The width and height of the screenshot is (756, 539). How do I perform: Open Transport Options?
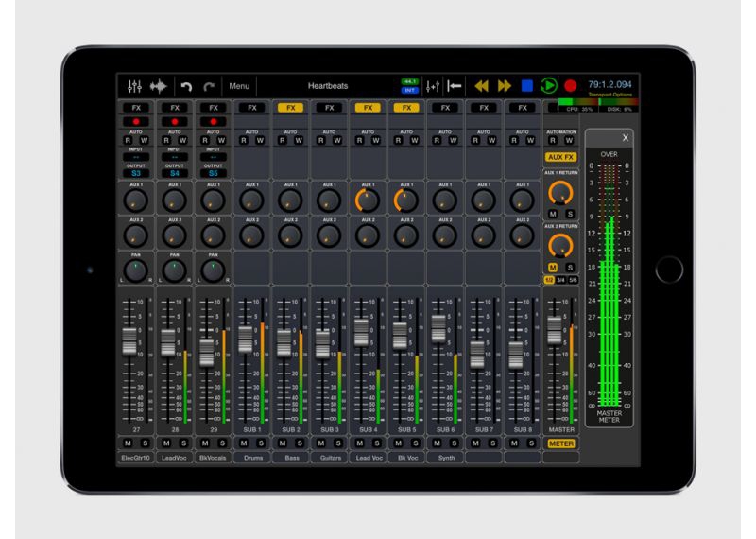coord(610,95)
